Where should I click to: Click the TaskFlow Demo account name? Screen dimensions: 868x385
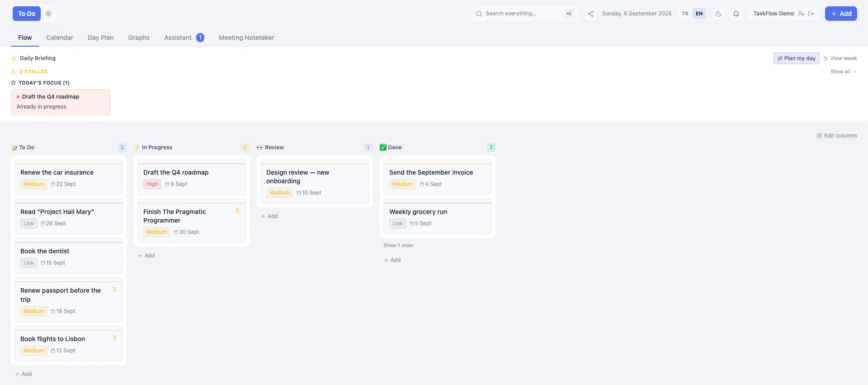pos(774,14)
